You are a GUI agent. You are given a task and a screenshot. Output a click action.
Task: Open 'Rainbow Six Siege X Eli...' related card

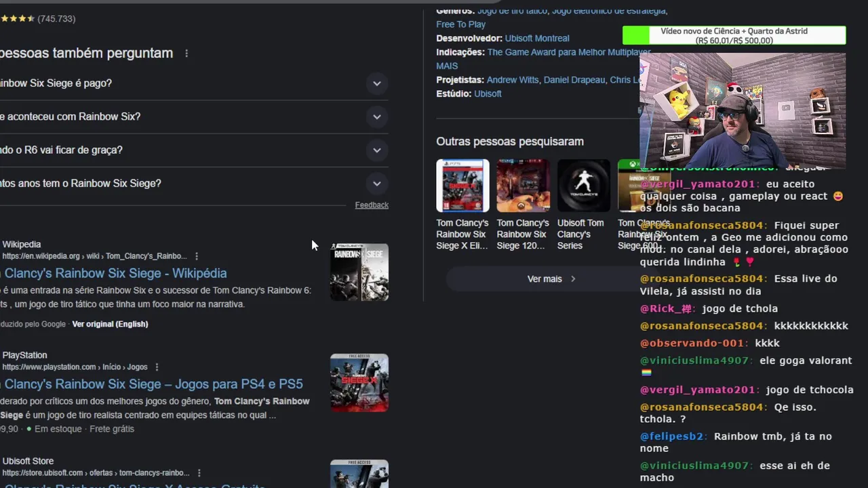click(x=462, y=205)
